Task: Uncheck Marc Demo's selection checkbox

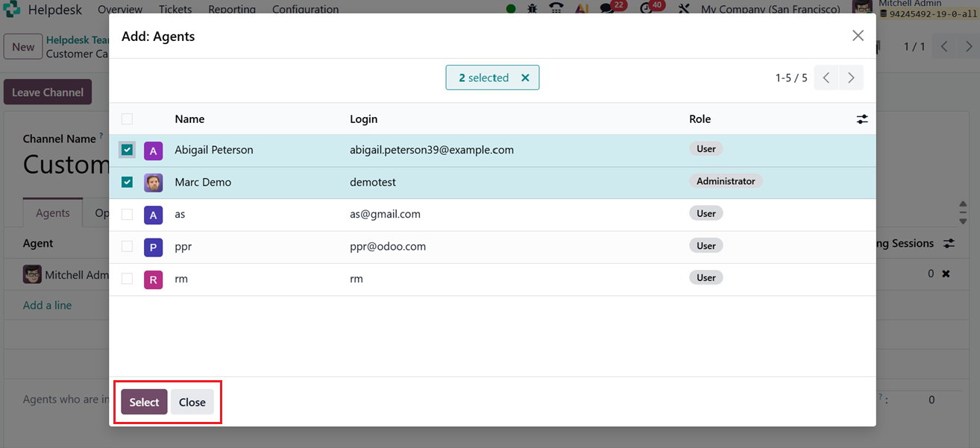Action: pos(127,181)
